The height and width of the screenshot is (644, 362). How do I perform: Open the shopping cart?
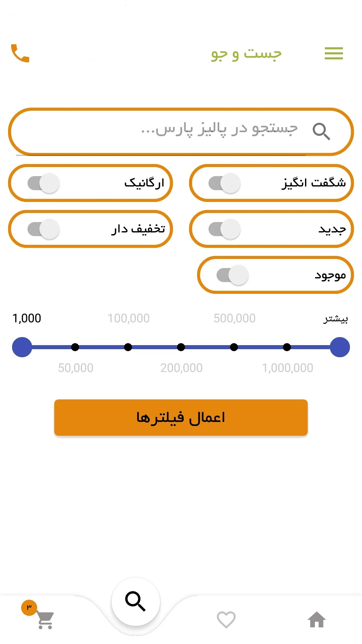[x=45, y=620]
